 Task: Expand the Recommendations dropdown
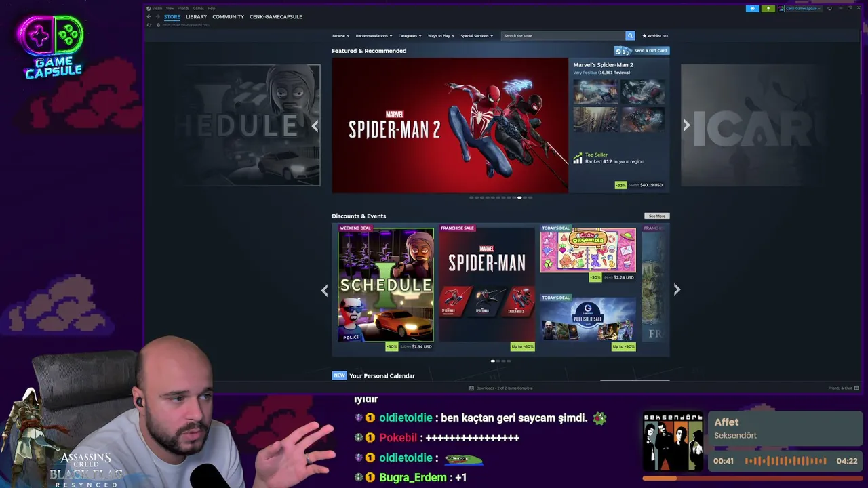tap(374, 35)
